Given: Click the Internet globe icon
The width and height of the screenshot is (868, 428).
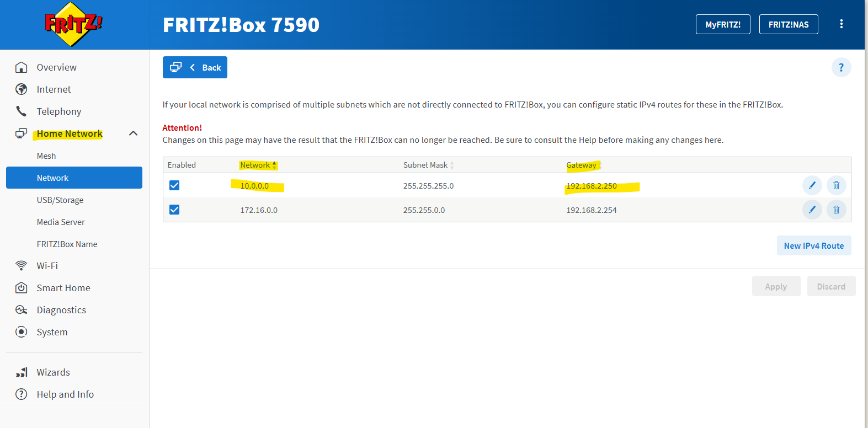Looking at the screenshot, I should (x=22, y=89).
